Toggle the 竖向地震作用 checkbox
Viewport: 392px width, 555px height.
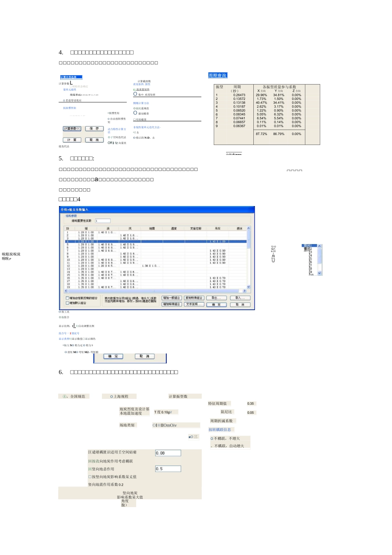coord(90,469)
